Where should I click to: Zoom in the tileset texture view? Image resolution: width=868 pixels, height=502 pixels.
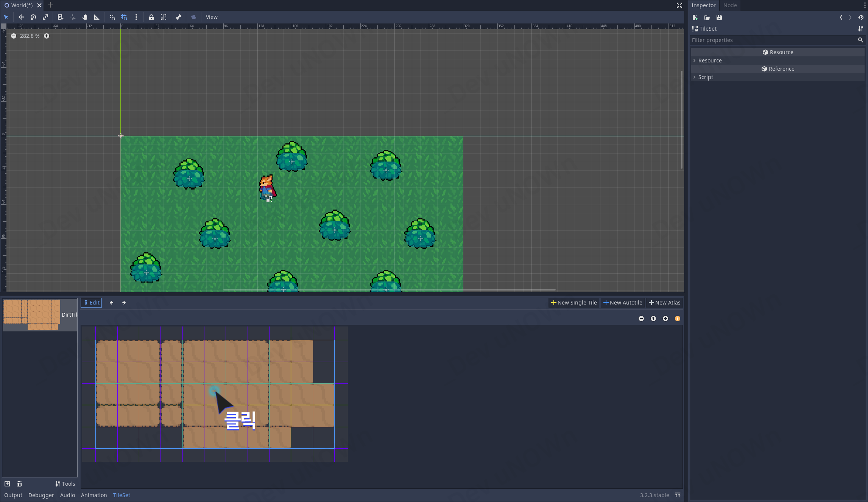point(665,319)
